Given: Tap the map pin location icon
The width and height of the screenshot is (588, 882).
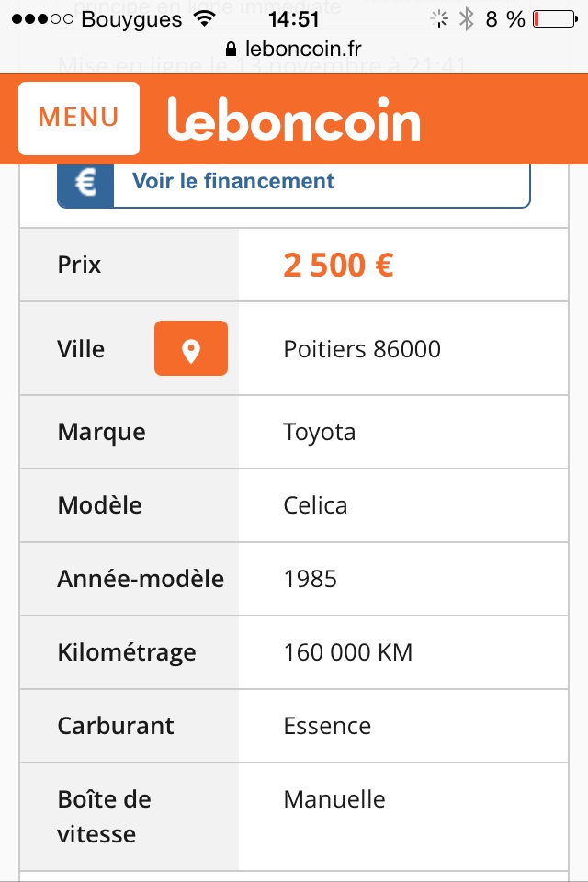Looking at the screenshot, I should coord(191,348).
